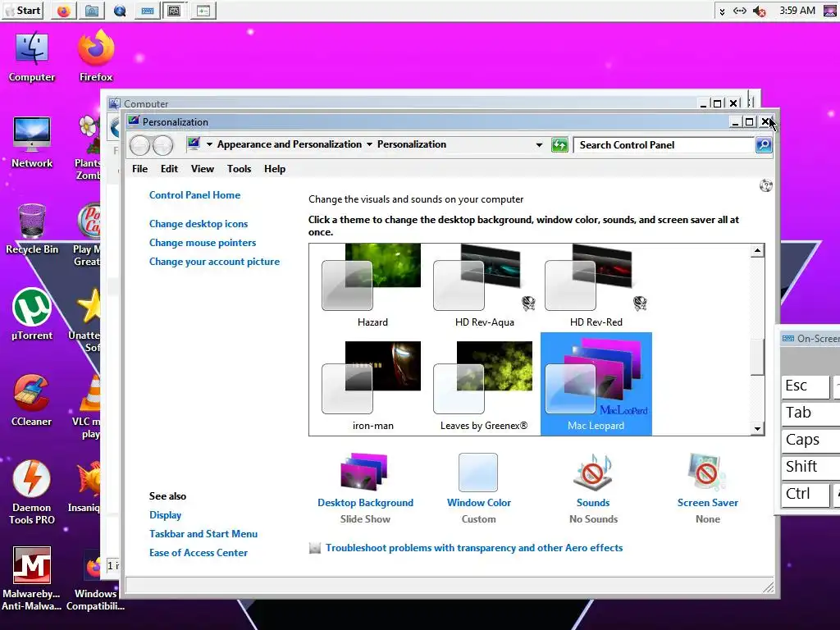Click theme list scroll down arrow
The height and width of the screenshot is (630, 840).
pos(757,428)
